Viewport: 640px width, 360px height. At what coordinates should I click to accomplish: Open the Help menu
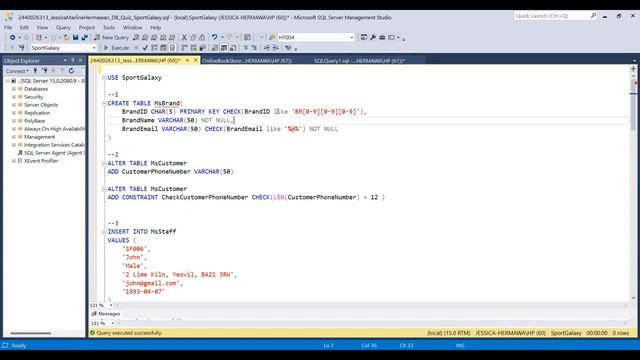pos(156,27)
